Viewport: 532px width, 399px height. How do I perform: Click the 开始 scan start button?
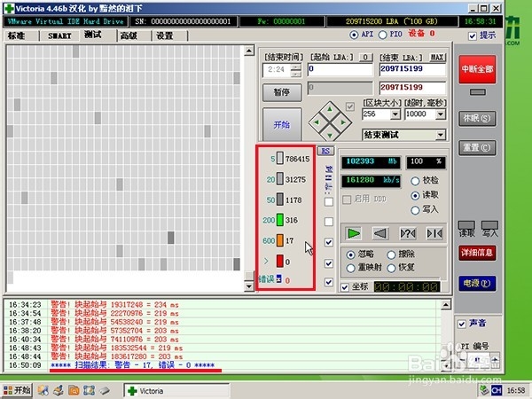[282, 124]
